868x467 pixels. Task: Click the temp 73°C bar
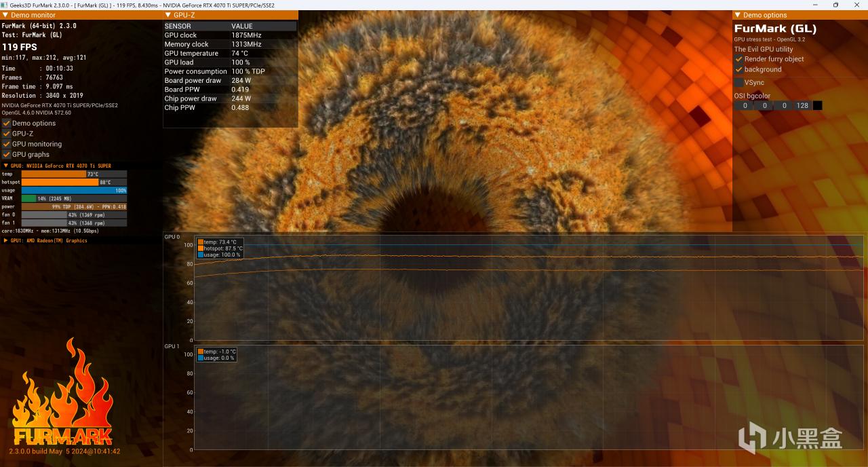pos(74,174)
